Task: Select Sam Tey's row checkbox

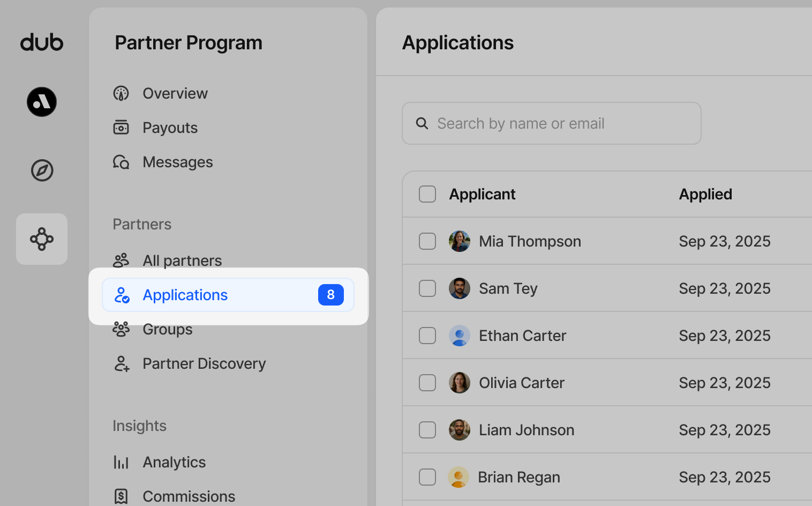Action: click(427, 288)
